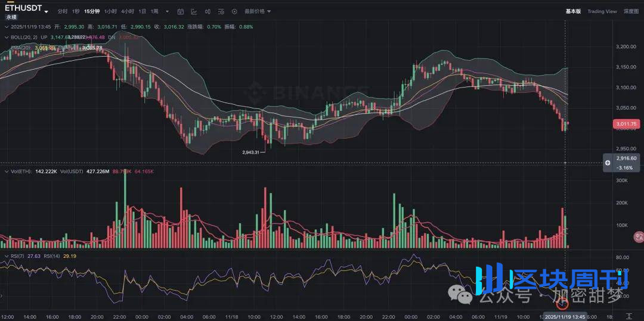Click the 2,916.60 crosshair price label
The width and height of the screenshot is (644, 321).
[626, 158]
